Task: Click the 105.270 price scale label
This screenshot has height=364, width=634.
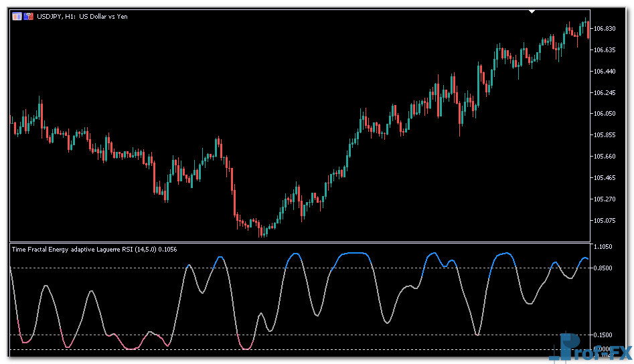Action: coord(604,199)
